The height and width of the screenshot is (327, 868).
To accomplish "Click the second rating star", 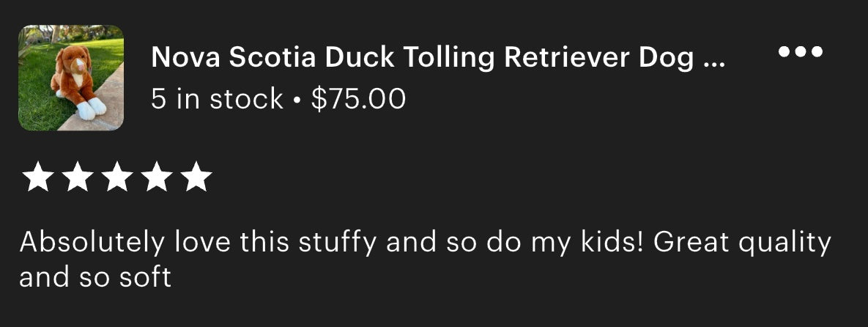I will [x=77, y=177].
